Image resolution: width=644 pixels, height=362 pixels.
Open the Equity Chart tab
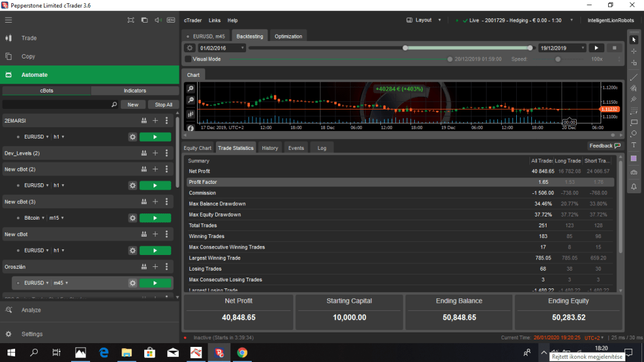pos(197,148)
